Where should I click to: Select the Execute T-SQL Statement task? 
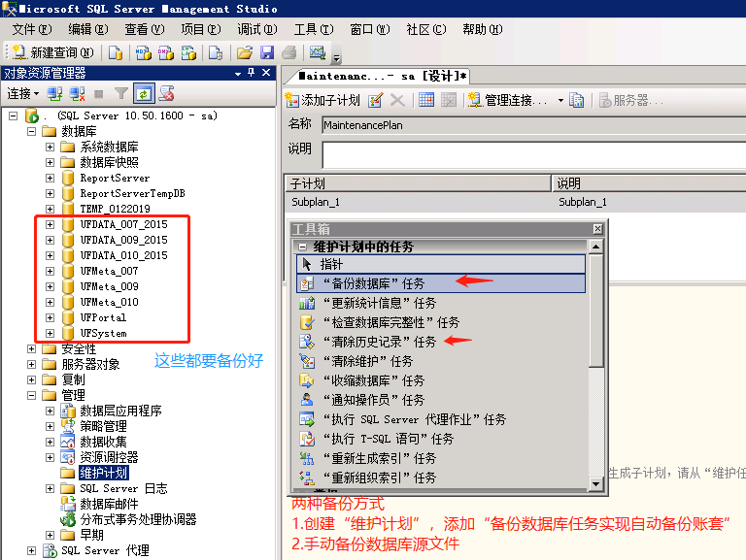click(441, 439)
